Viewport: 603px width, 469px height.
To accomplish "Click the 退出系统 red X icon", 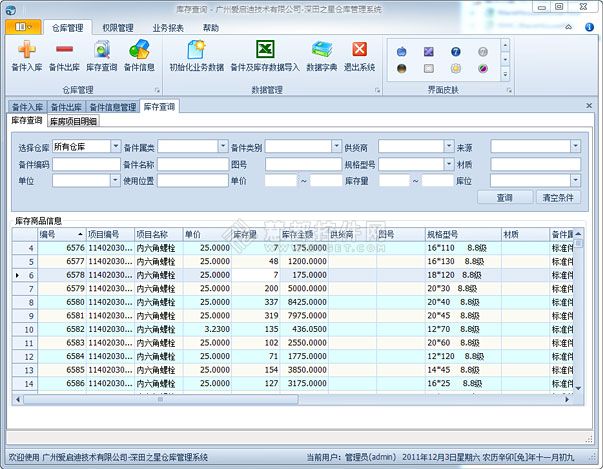I will point(359,56).
